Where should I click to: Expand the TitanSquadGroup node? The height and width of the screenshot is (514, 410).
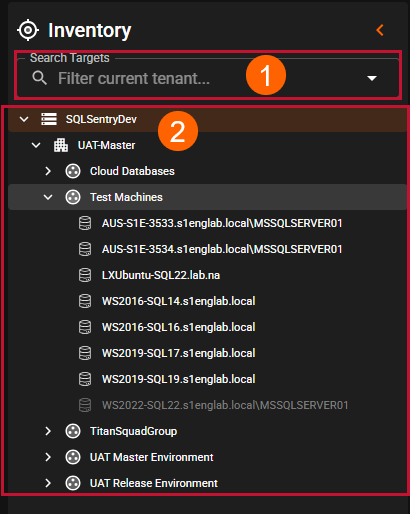click(48, 431)
